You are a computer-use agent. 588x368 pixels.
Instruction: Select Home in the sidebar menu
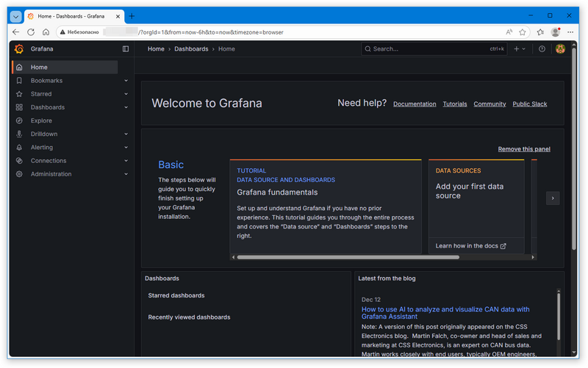pos(65,67)
